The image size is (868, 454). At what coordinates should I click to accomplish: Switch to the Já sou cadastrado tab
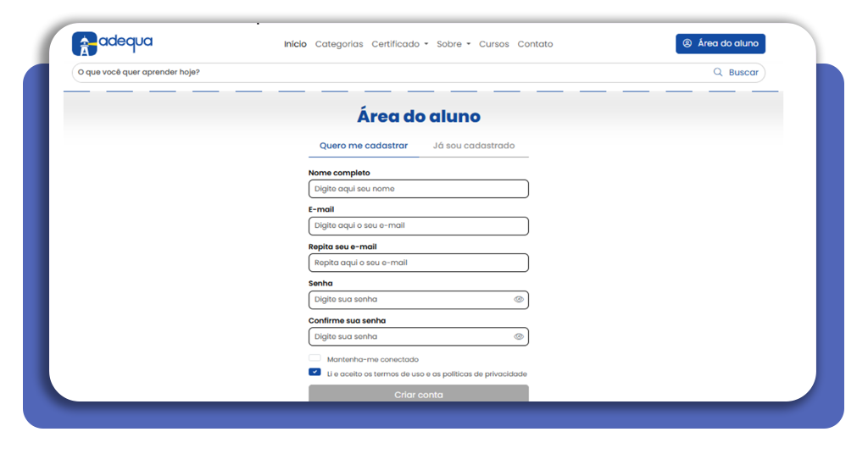pos(473,146)
